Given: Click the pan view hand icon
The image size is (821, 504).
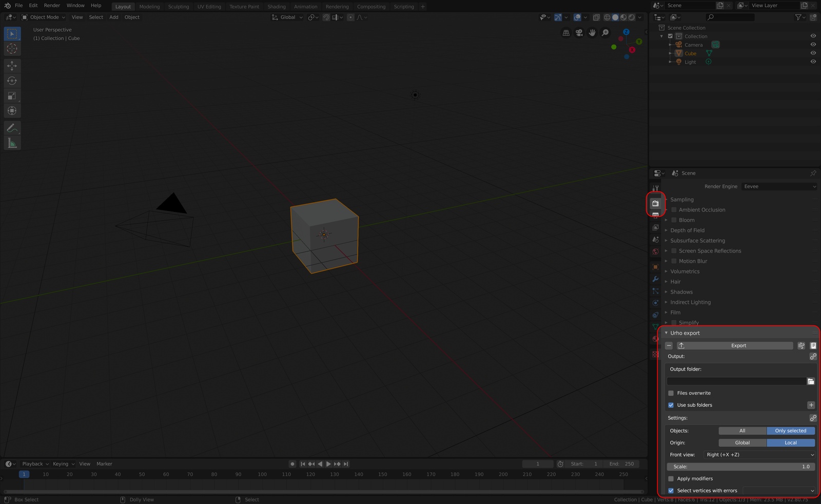Looking at the screenshot, I should tap(592, 33).
